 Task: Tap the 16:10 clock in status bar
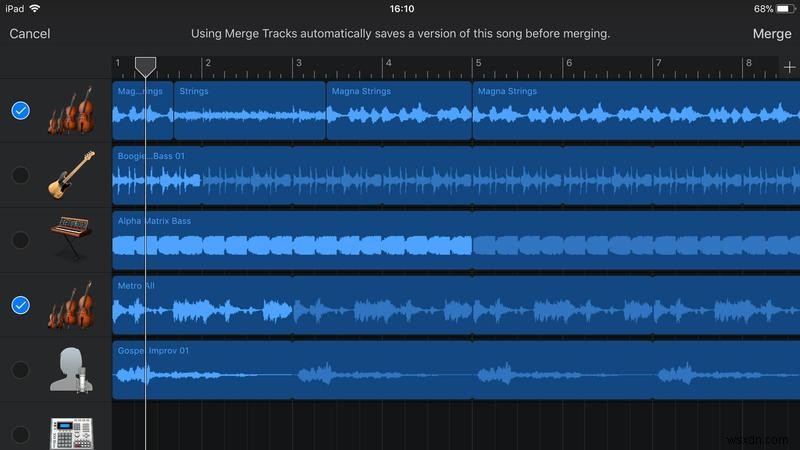pyautogui.click(x=402, y=9)
